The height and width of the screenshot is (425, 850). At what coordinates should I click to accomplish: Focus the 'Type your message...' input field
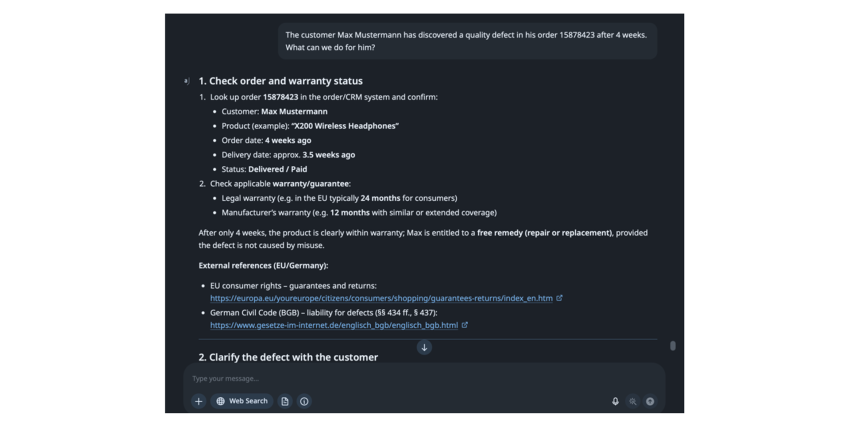click(x=424, y=378)
